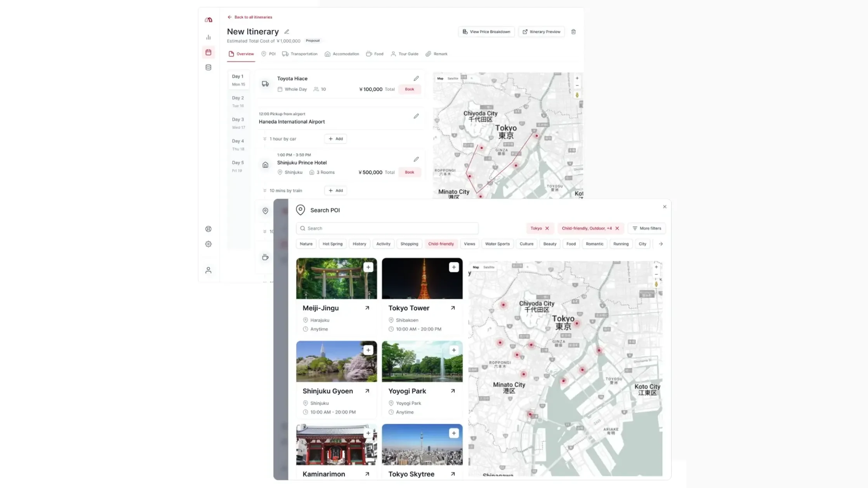Toggle the Romantic category tag
Image resolution: width=868 pixels, height=488 pixels.
[x=594, y=244]
